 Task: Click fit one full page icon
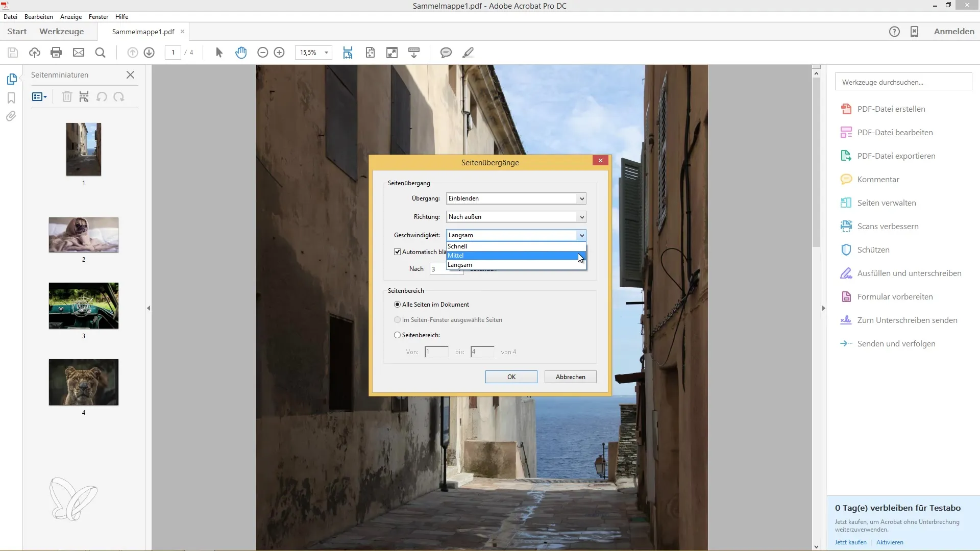pyautogui.click(x=370, y=53)
